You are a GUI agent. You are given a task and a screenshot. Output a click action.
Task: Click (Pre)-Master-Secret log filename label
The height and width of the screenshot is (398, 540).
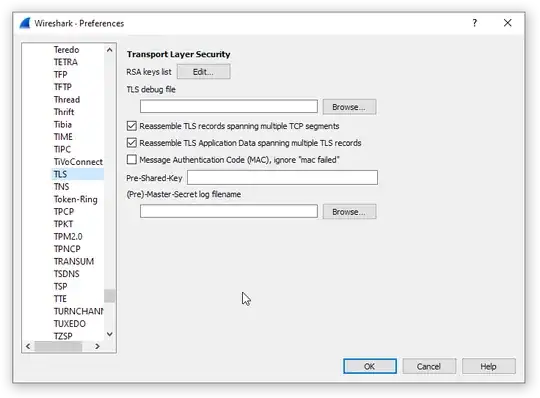click(184, 194)
